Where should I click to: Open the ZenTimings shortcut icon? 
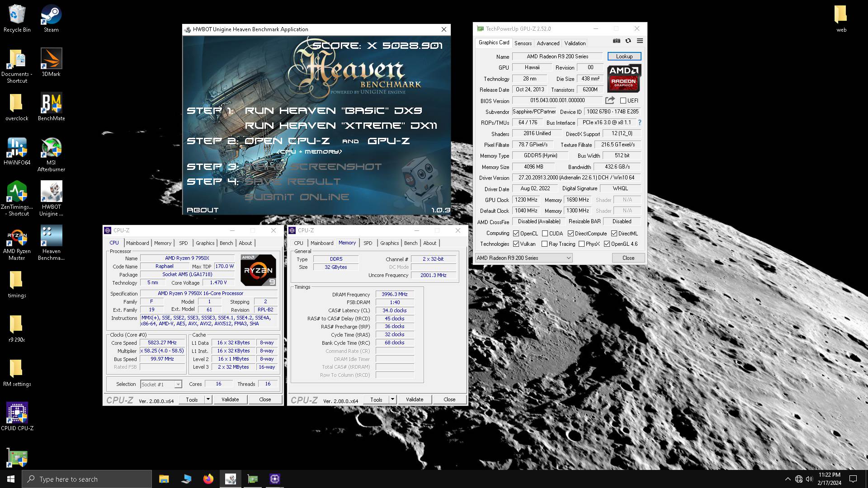coord(17,199)
